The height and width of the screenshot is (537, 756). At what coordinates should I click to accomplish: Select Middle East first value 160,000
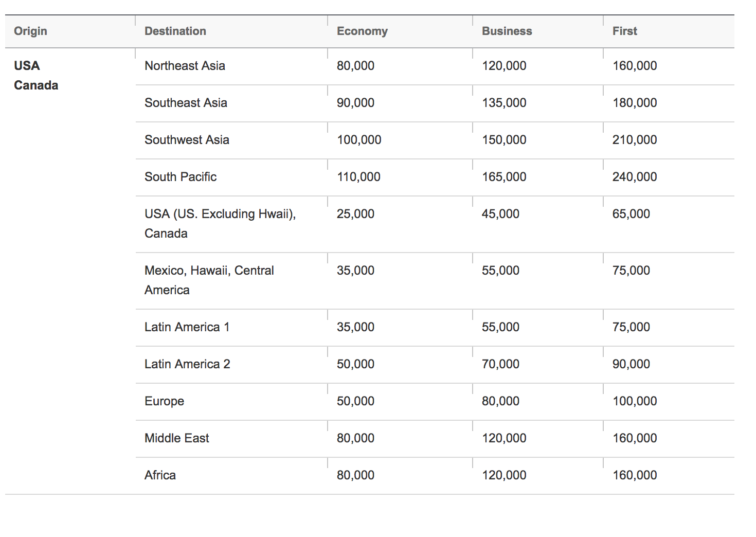point(635,438)
